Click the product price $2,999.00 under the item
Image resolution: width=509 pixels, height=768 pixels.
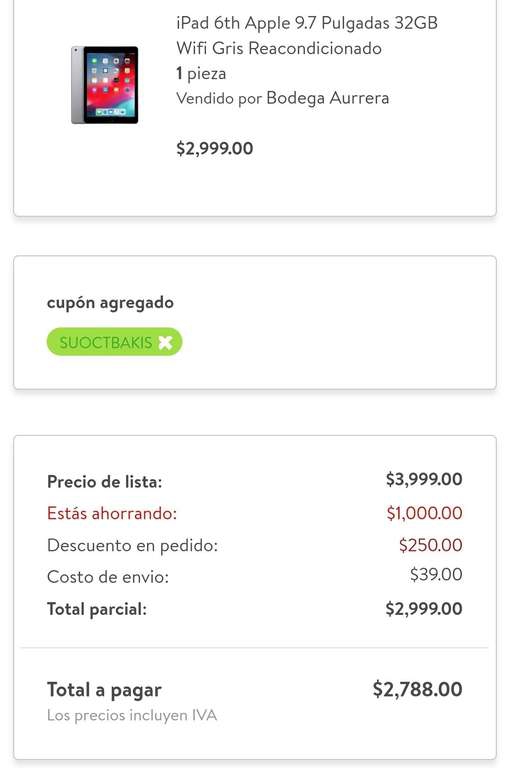(x=215, y=148)
